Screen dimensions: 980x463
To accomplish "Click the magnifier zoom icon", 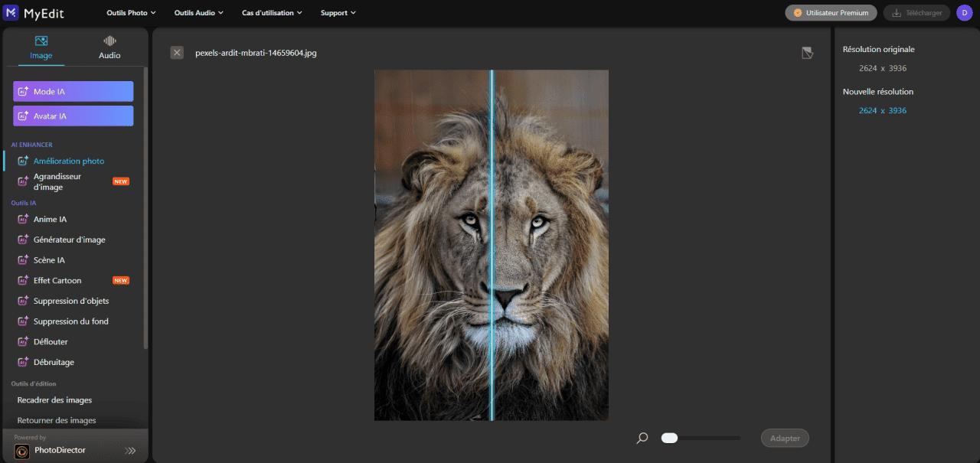I will [x=642, y=439].
